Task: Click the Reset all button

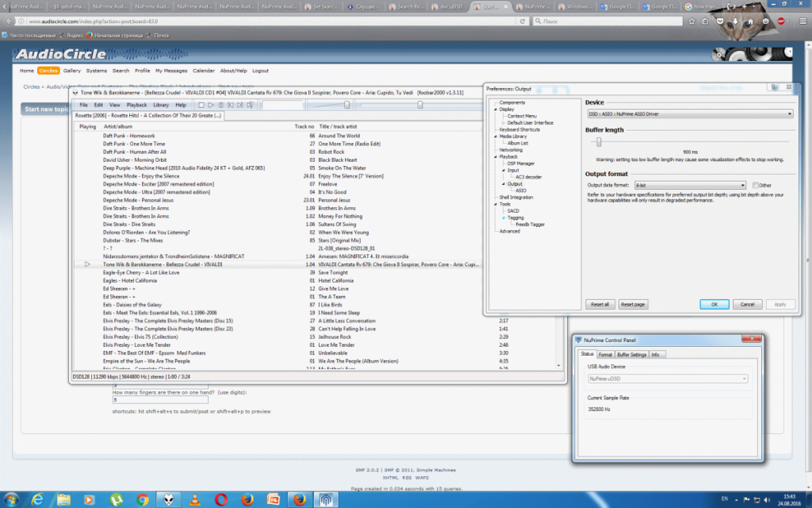Action: pyautogui.click(x=600, y=304)
